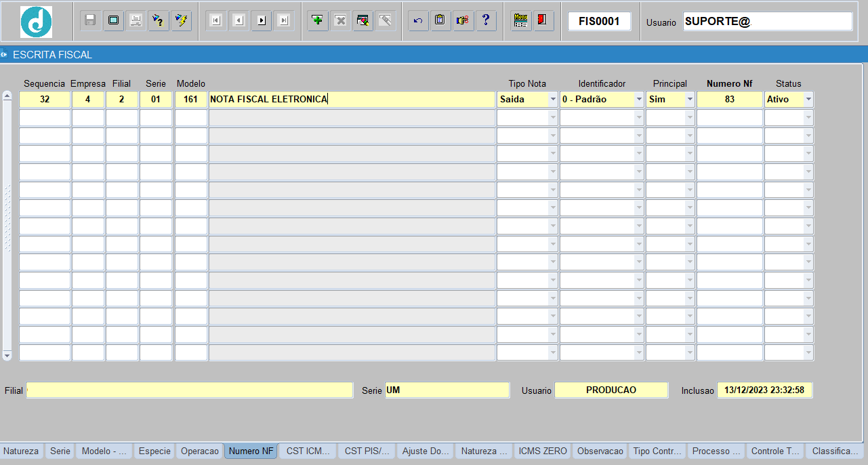Screen dimensions: 868x465
Task: Click the undo arrow icon
Action: tap(418, 20)
